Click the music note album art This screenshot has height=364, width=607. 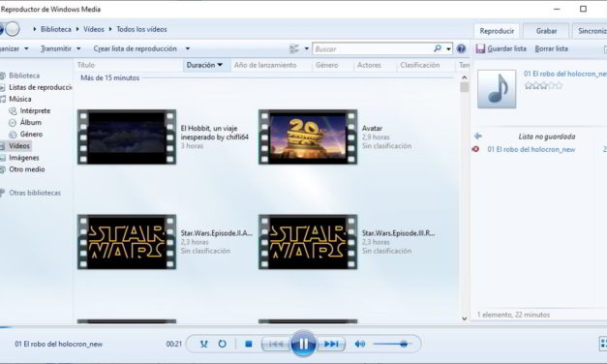click(497, 89)
